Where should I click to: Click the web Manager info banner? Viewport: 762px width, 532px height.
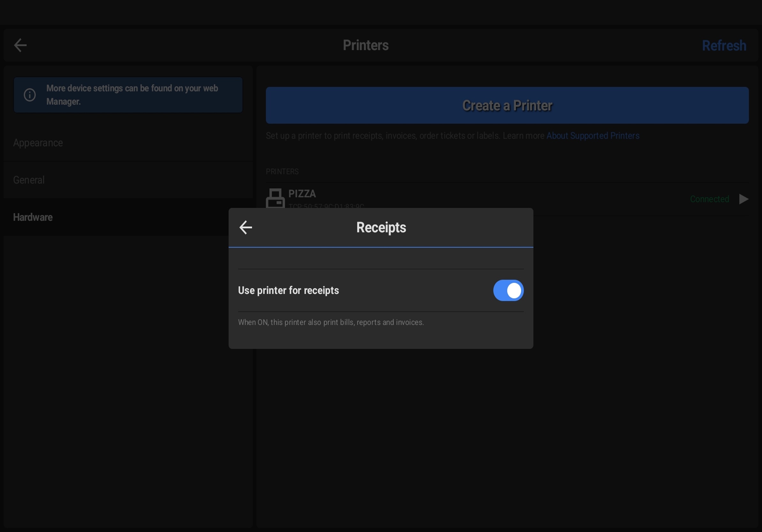(x=132, y=95)
